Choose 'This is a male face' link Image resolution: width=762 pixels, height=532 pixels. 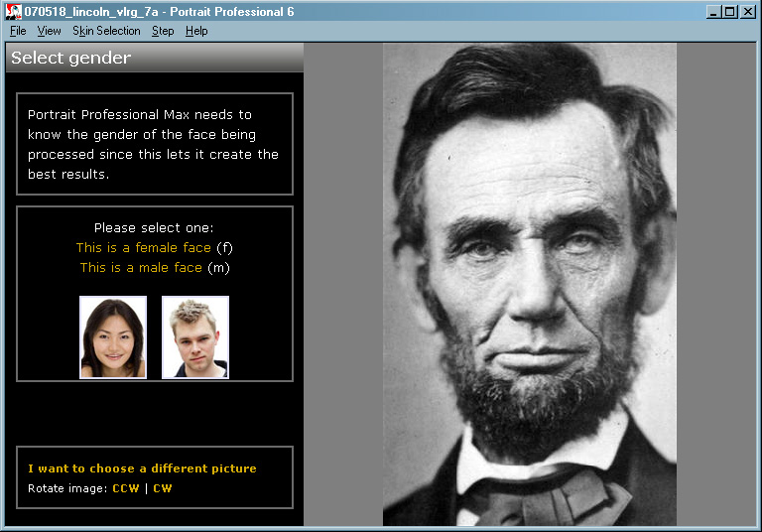point(141,268)
